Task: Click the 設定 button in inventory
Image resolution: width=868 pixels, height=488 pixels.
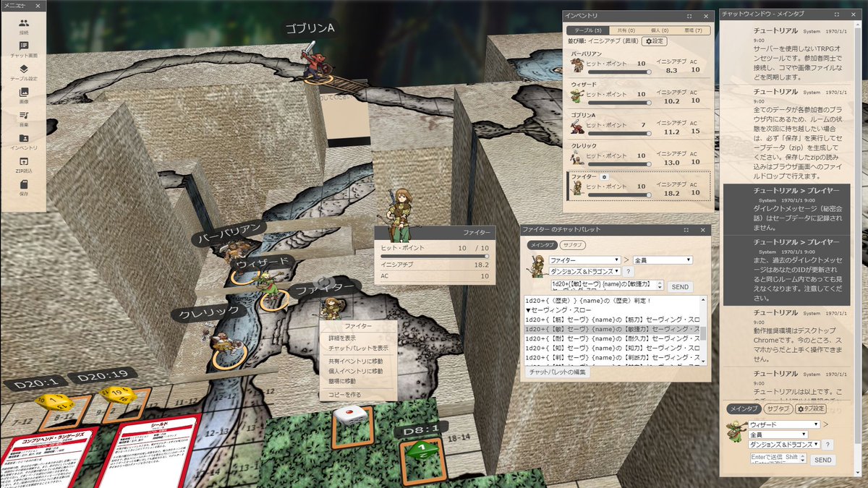Action: click(654, 41)
